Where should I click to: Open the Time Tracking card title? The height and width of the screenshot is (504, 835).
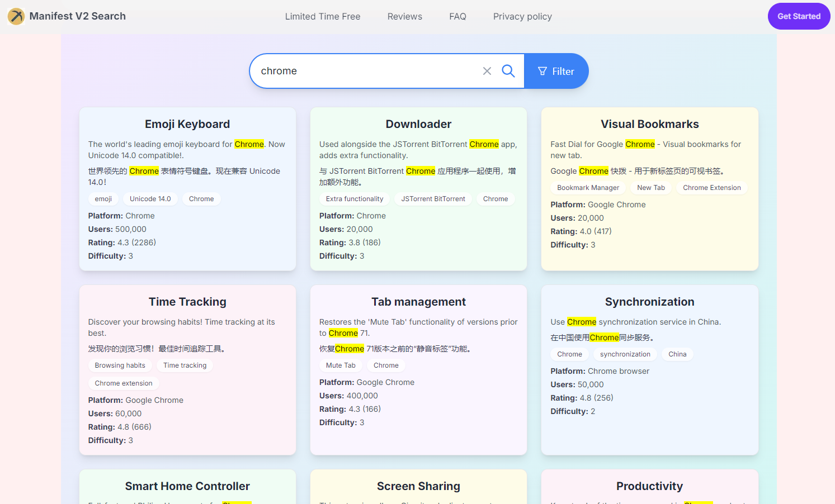pos(187,302)
